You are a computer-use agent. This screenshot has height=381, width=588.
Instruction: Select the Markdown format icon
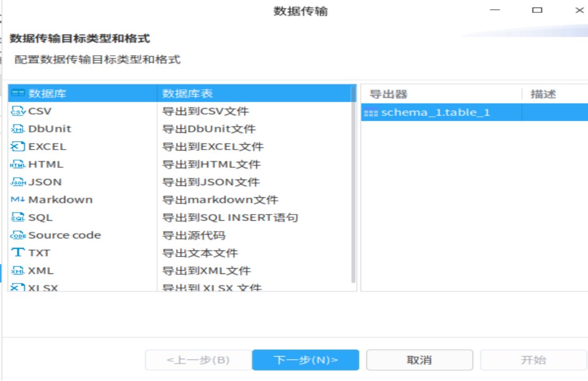[18, 200]
